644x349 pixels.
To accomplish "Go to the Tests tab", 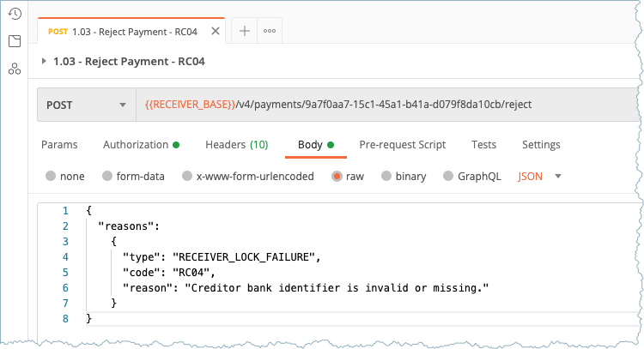I will click(483, 145).
